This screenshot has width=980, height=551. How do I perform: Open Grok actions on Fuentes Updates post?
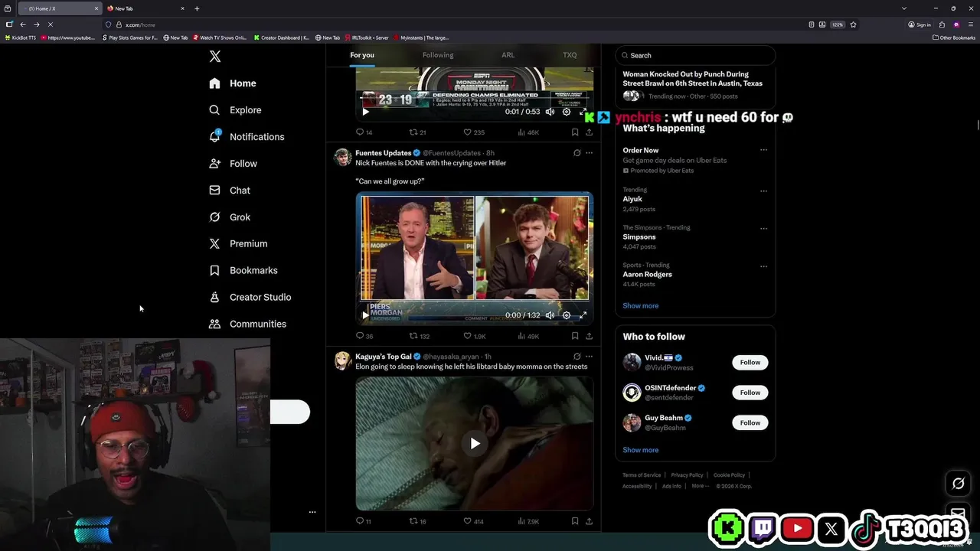click(577, 153)
